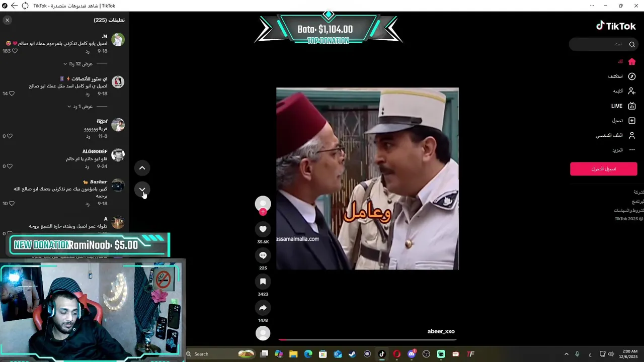The width and height of the screenshot is (644, 362).
Task: Follow the creator with the plus badge
Action: [263, 212]
